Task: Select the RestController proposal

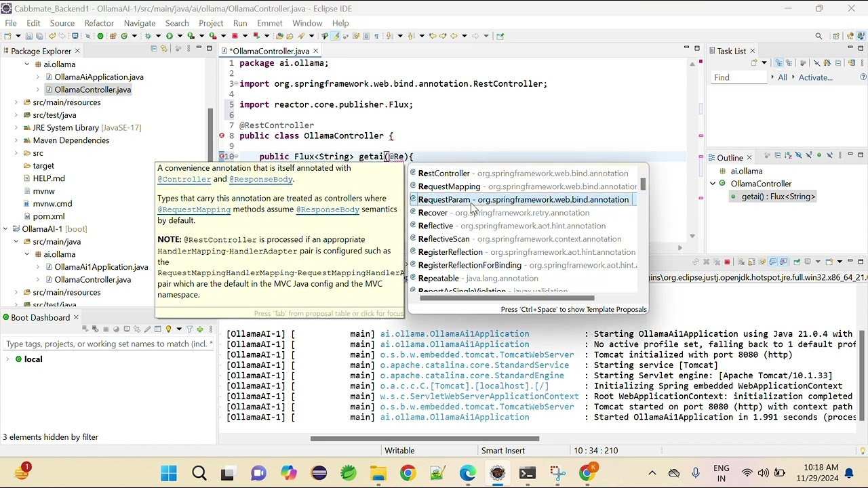Action: pos(523,174)
